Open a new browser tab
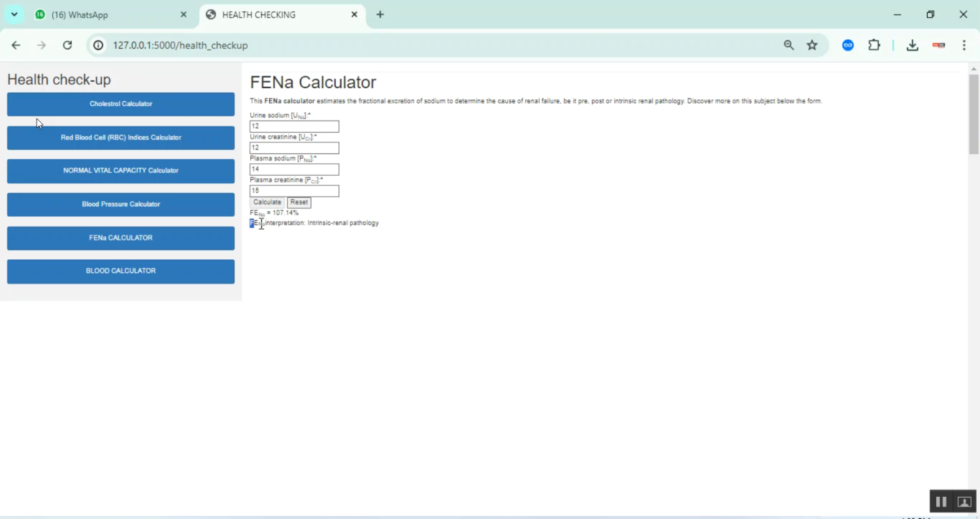The height and width of the screenshot is (519, 980). 380,14
